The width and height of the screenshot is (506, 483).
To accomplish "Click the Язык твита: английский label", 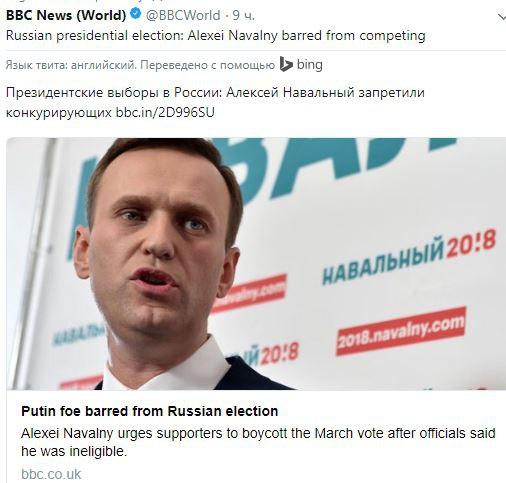I will [x=71, y=65].
